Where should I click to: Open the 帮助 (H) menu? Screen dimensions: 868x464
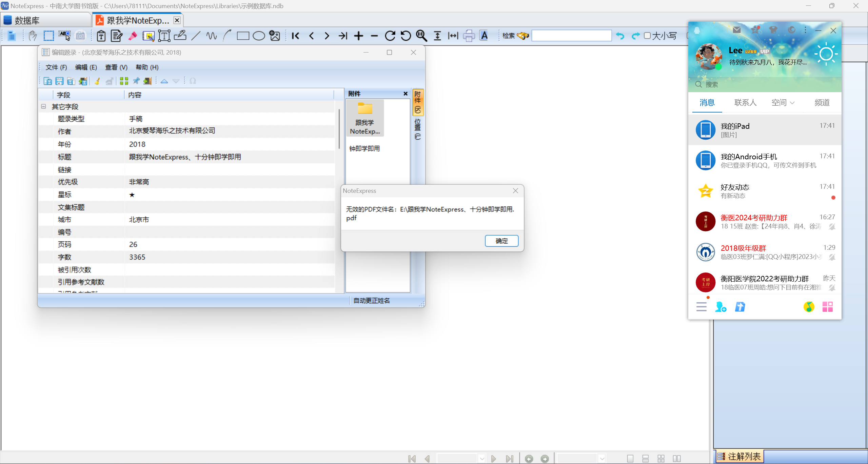pyautogui.click(x=147, y=67)
